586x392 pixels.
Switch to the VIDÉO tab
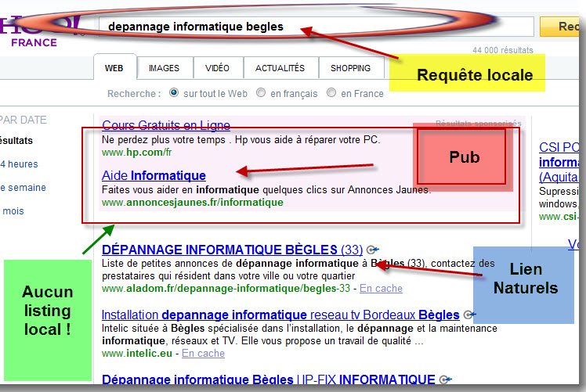click(x=217, y=68)
